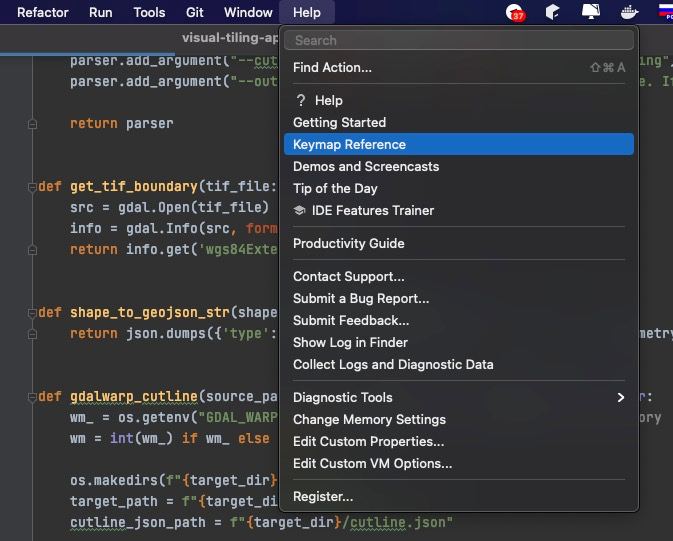673x541 pixels.
Task: Switch input source via Russian flag icon
Action: [665, 12]
